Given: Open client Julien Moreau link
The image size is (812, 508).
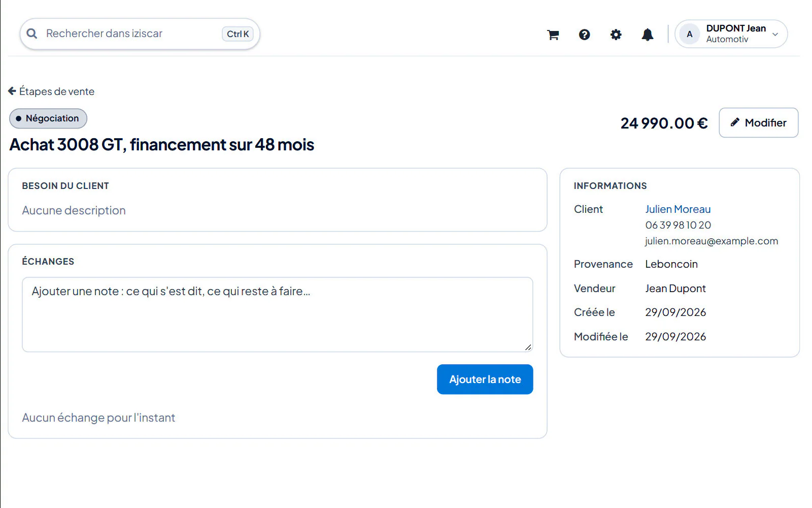Looking at the screenshot, I should (x=678, y=209).
